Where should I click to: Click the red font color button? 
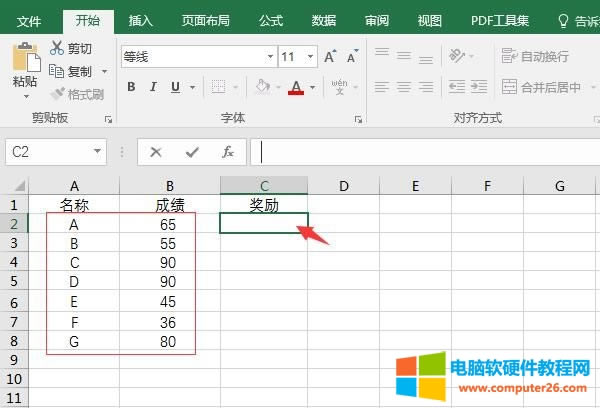pyautogui.click(x=295, y=88)
